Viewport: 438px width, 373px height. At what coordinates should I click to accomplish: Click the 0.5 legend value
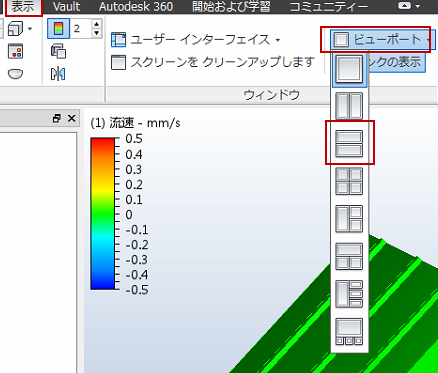pos(134,139)
